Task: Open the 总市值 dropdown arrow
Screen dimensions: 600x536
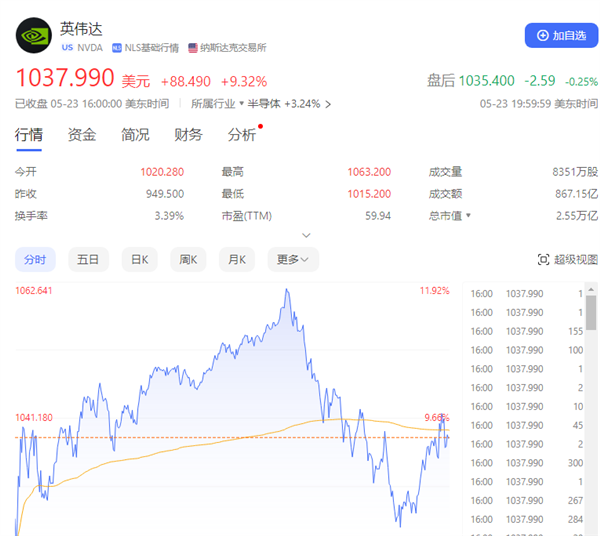Action: coord(468,216)
